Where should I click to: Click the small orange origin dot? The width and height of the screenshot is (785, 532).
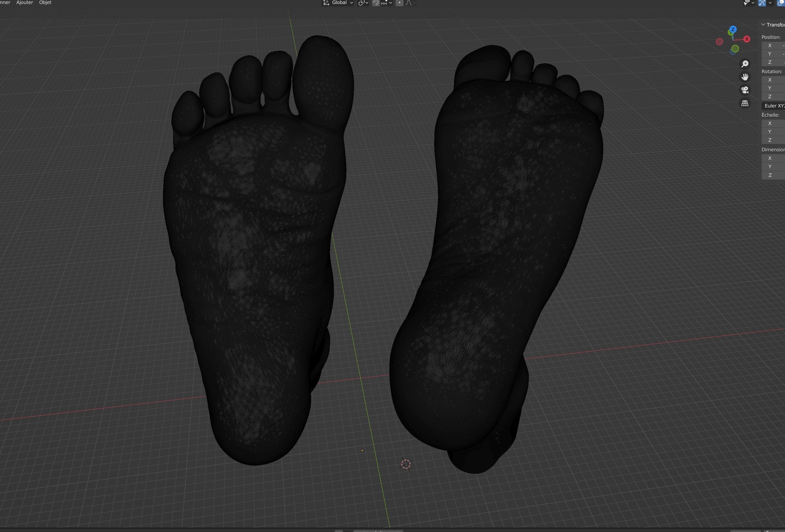tap(362, 451)
